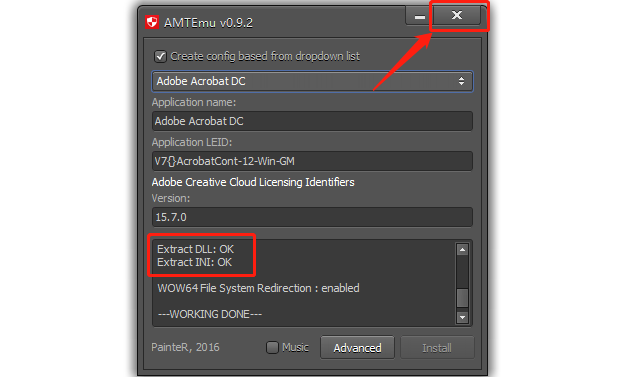Close the AMTEmu window
Image resolution: width=635 pixels, height=377 pixels.
[x=457, y=15]
